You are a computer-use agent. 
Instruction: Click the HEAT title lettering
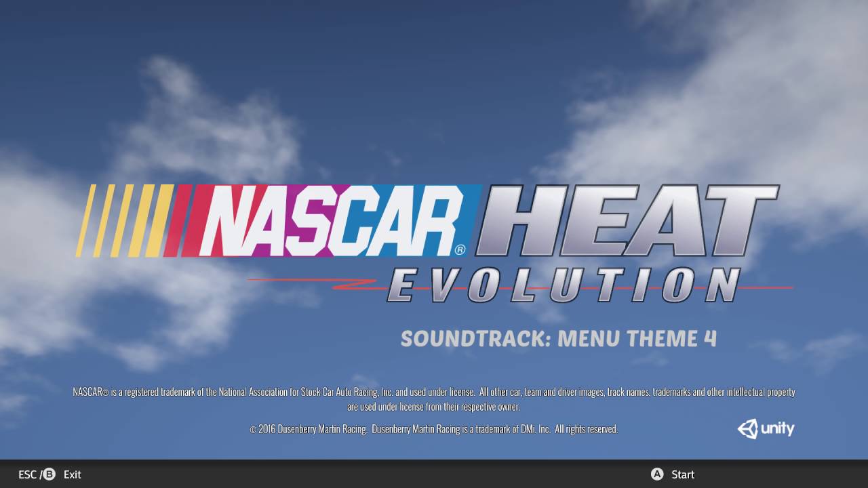click(x=627, y=220)
